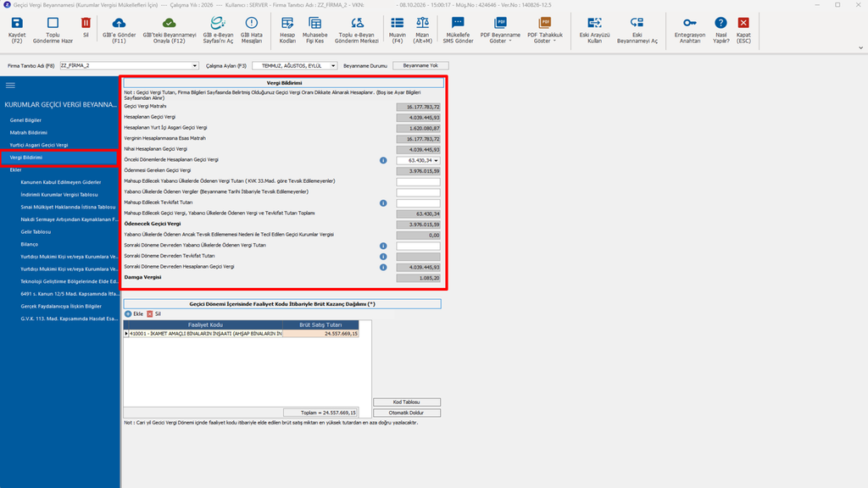
Task: Go to Genel Bilgiler section
Action: [25, 120]
